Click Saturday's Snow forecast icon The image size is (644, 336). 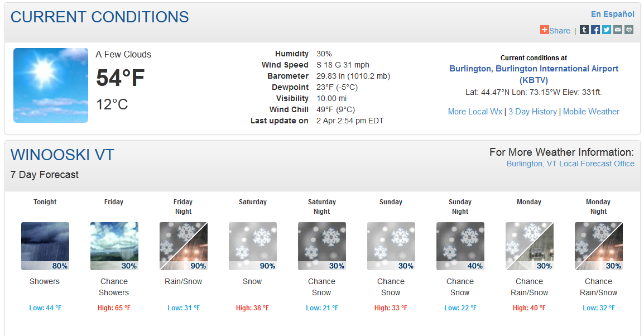[x=253, y=246]
